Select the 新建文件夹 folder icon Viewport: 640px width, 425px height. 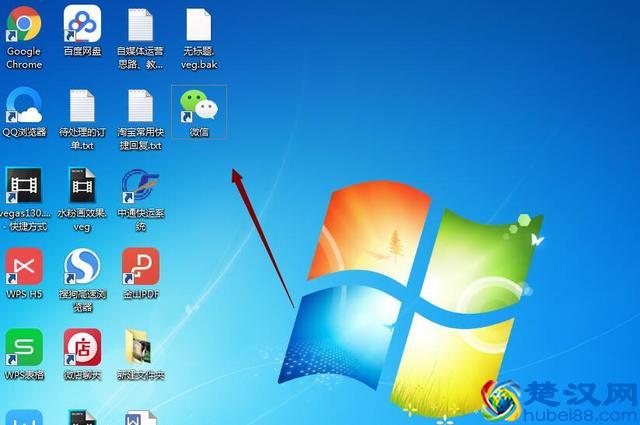click(x=140, y=347)
